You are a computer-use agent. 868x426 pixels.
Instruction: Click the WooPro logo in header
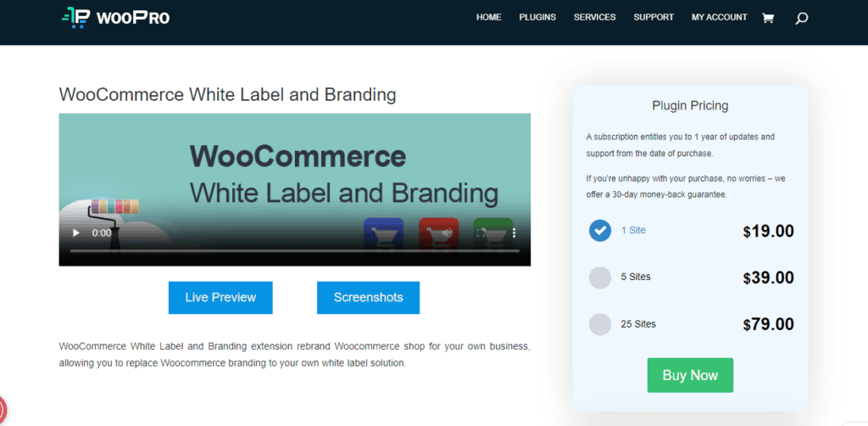tap(115, 17)
